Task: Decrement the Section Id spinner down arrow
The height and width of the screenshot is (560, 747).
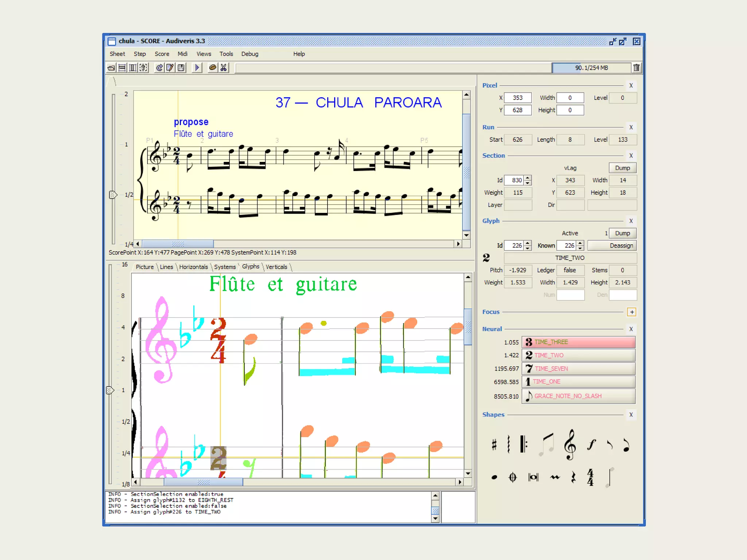Action: pos(528,183)
